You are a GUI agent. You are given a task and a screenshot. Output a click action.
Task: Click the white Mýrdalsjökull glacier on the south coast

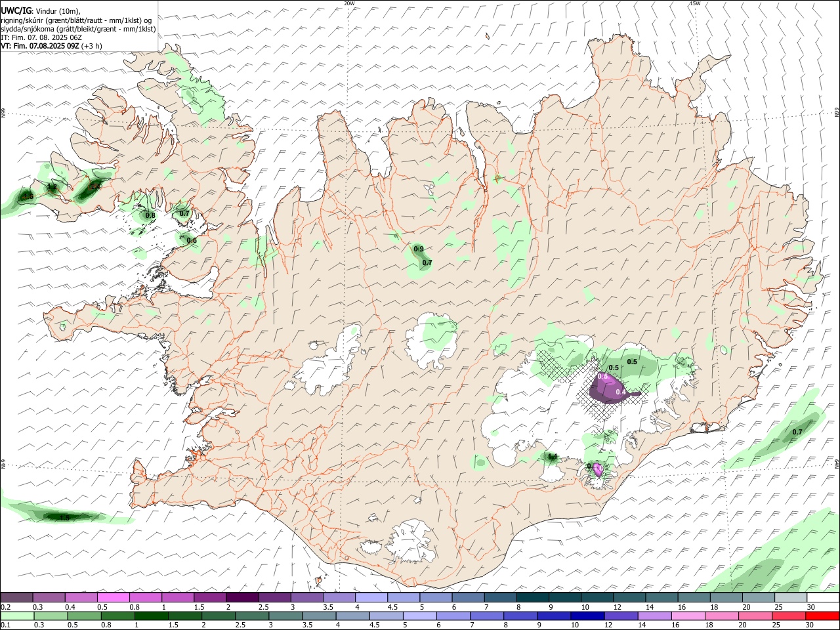pos(412,541)
